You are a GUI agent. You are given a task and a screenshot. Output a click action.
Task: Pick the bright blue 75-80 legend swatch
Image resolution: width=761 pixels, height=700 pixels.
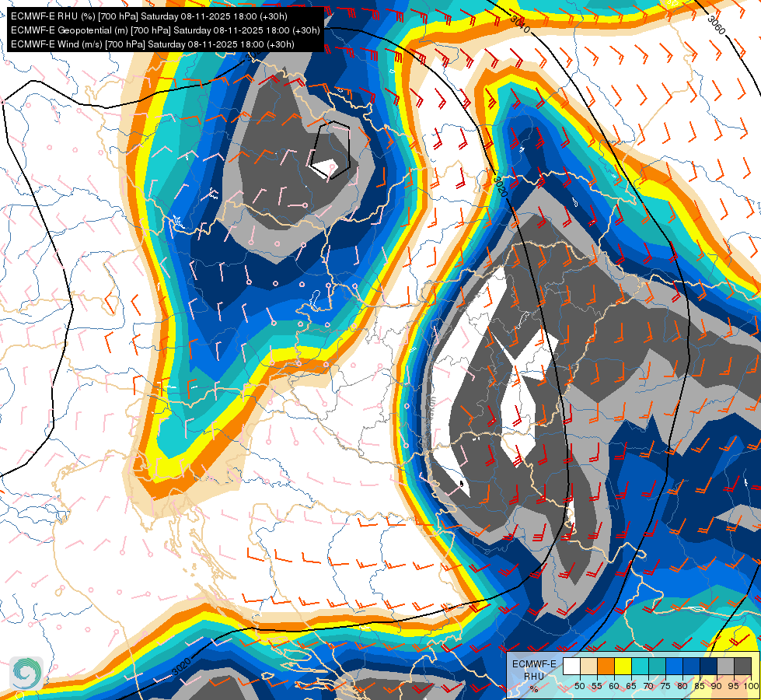(675, 666)
